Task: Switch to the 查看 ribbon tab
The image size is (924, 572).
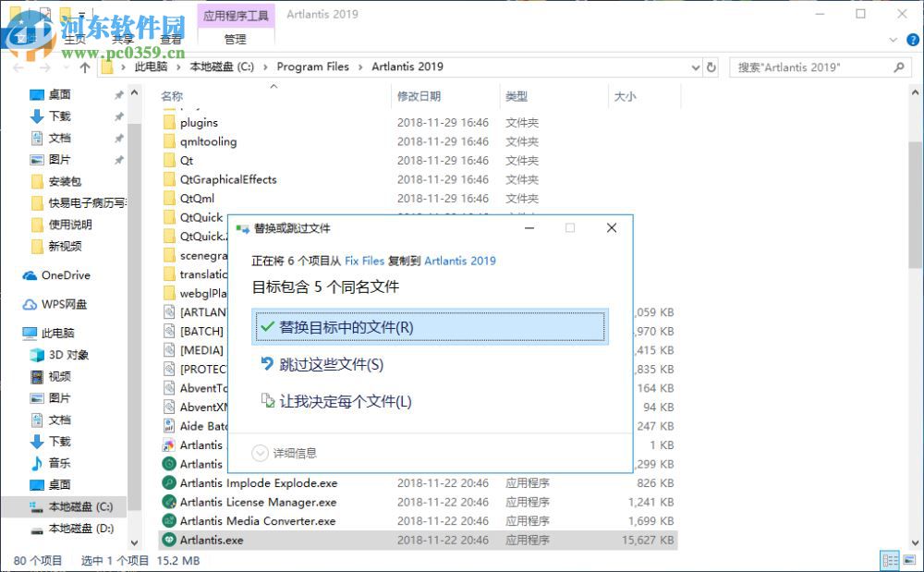Action: coord(169,39)
